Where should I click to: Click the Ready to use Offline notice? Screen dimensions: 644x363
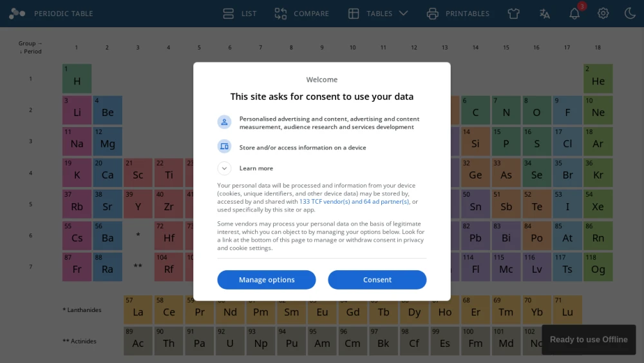point(589,340)
